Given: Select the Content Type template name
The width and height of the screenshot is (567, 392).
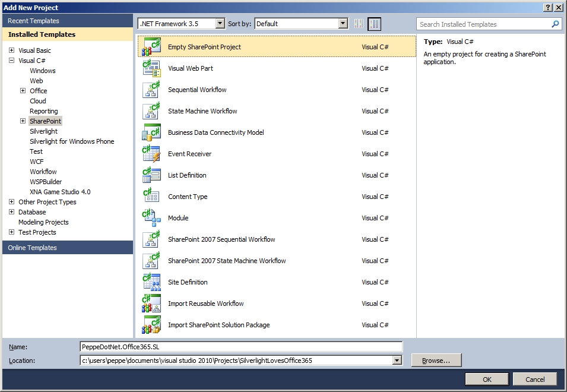Looking at the screenshot, I should coord(188,197).
